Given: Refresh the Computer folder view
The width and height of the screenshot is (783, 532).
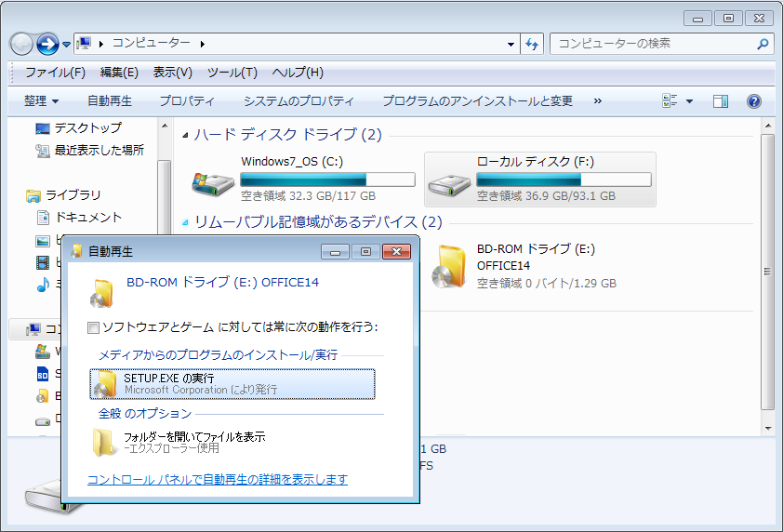Looking at the screenshot, I should coord(532,44).
